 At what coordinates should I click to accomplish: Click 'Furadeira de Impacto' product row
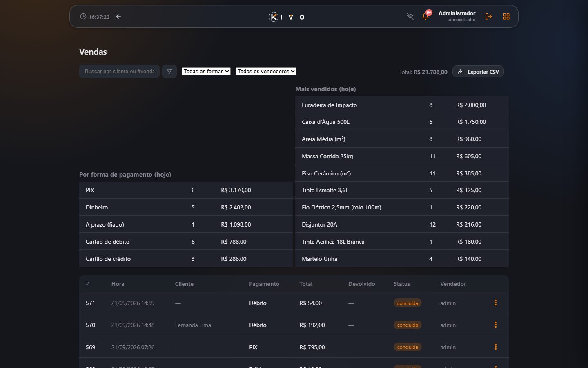(x=402, y=105)
